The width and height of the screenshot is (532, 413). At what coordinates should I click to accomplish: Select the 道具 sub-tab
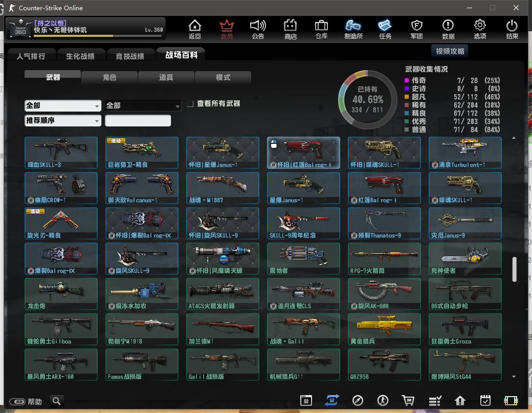pos(166,77)
